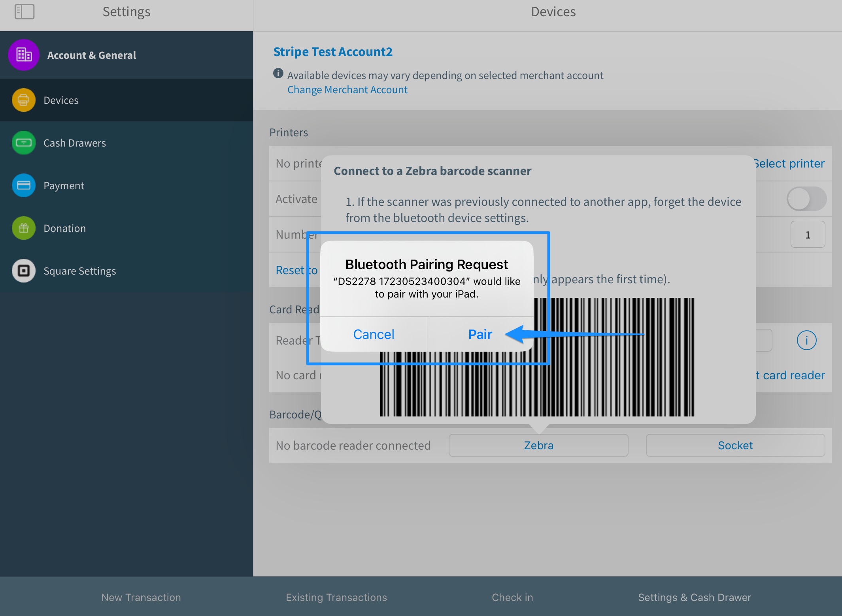Select the Donation gift icon
This screenshot has height=616, width=842.
coord(23,228)
